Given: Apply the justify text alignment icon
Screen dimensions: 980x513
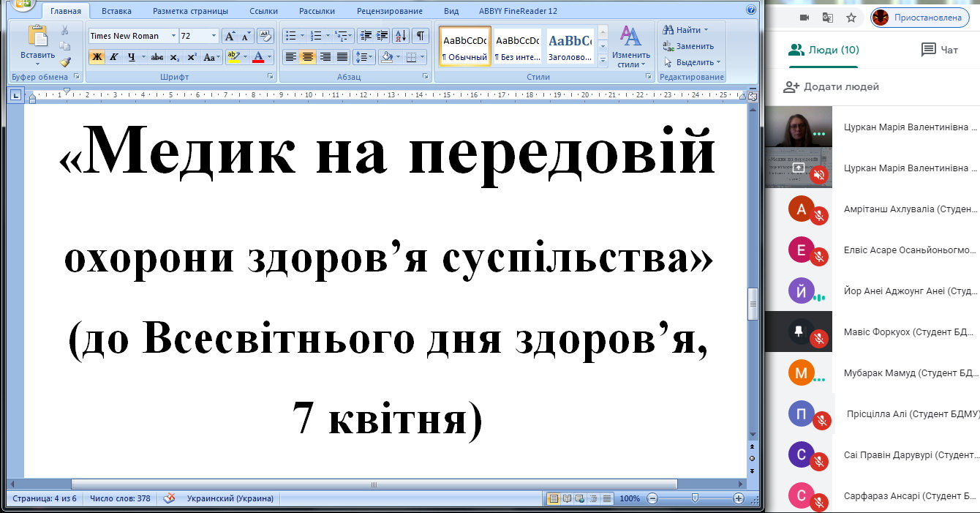Looking at the screenshot, I should pyautogui.click(x=342, y=57).
